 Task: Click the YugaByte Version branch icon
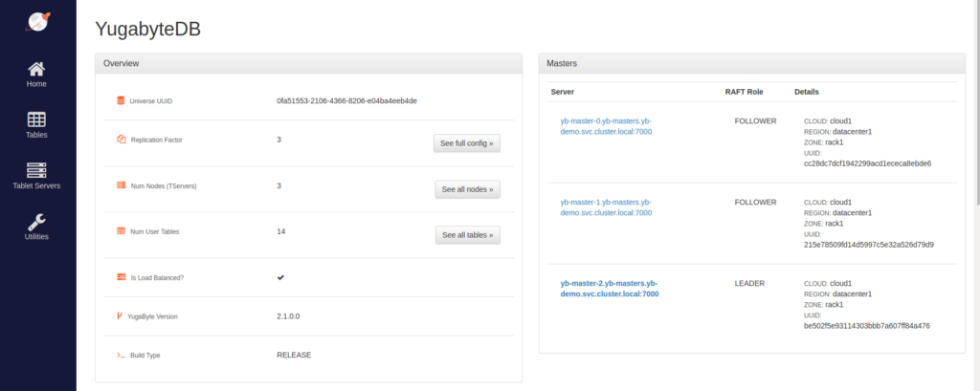tap(120, 315)
